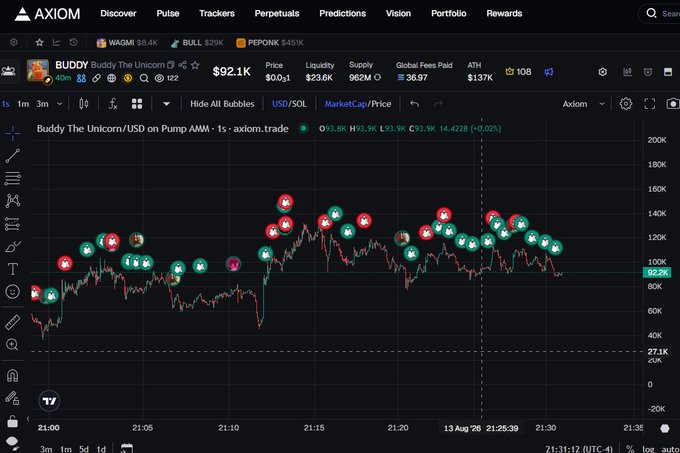680x453 pixels.
Task: Open chart settings gear
Action: coord(625,104)
